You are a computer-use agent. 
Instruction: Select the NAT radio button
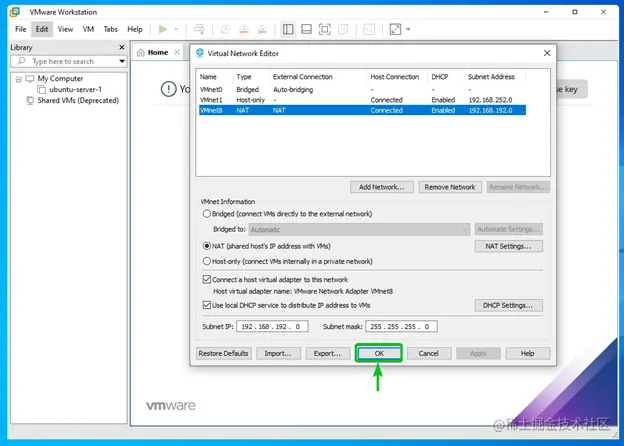207,246
